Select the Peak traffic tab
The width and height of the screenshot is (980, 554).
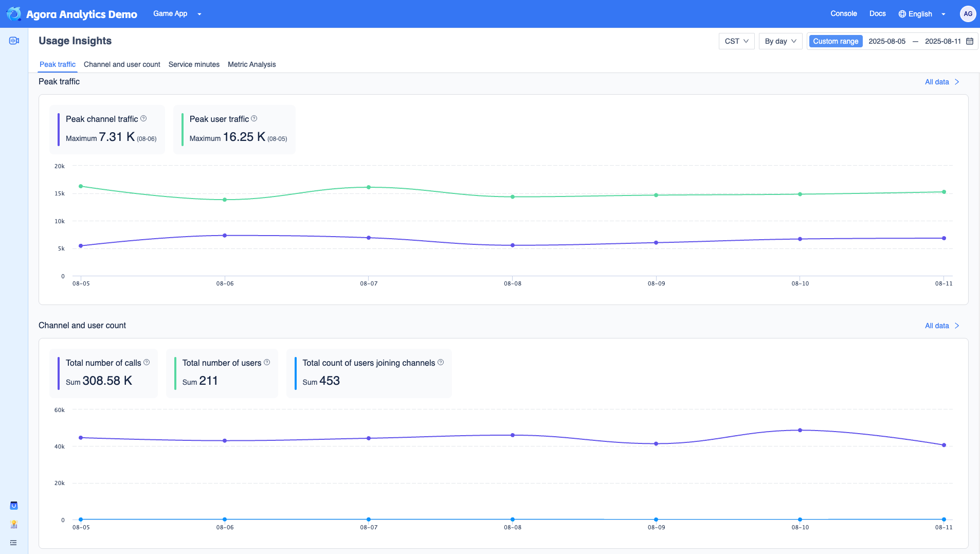[x=58, y=64]
